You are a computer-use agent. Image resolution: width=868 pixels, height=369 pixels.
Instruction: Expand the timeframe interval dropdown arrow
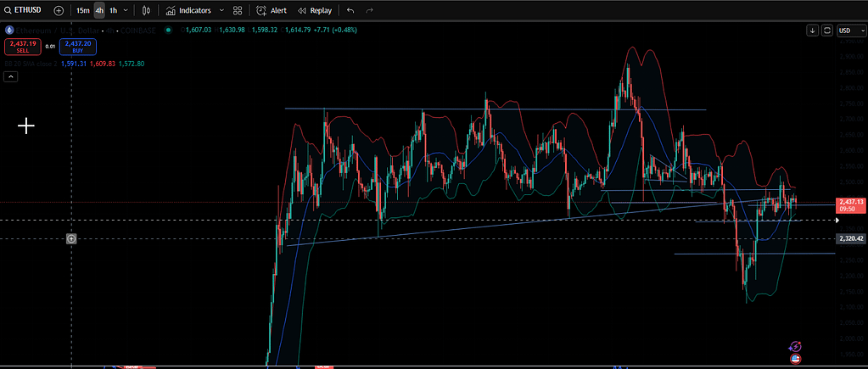[x=126, y=10]
